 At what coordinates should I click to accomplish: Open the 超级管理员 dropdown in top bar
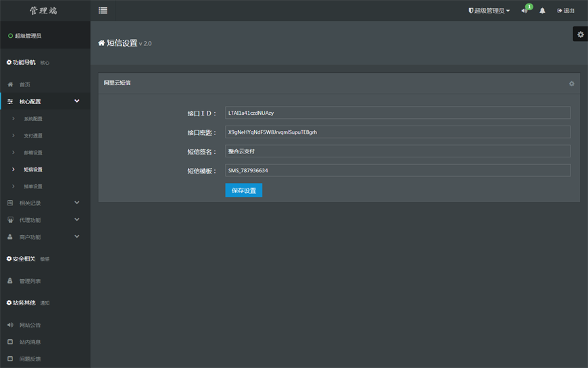pyautogui.click(x=489, y=11)
